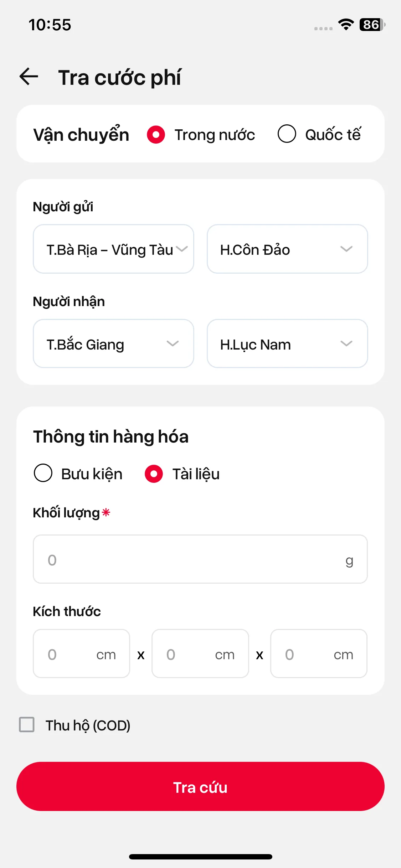Tap the last Kích thước dimension field

click(319, 654)
